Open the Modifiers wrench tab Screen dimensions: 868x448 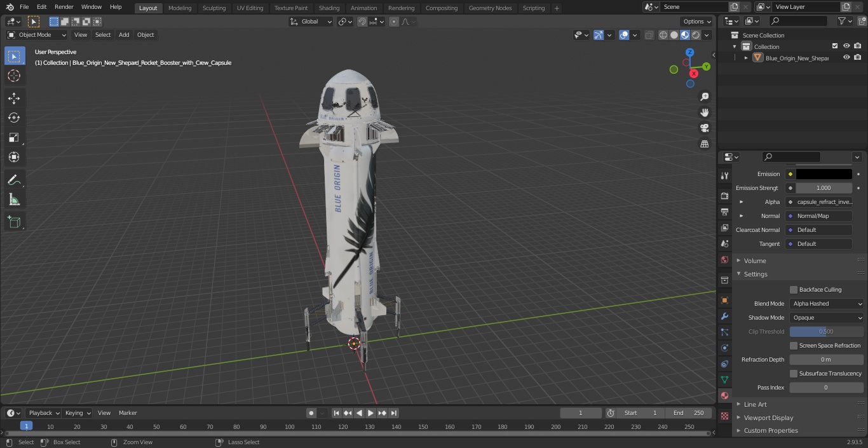coord(724,316)
